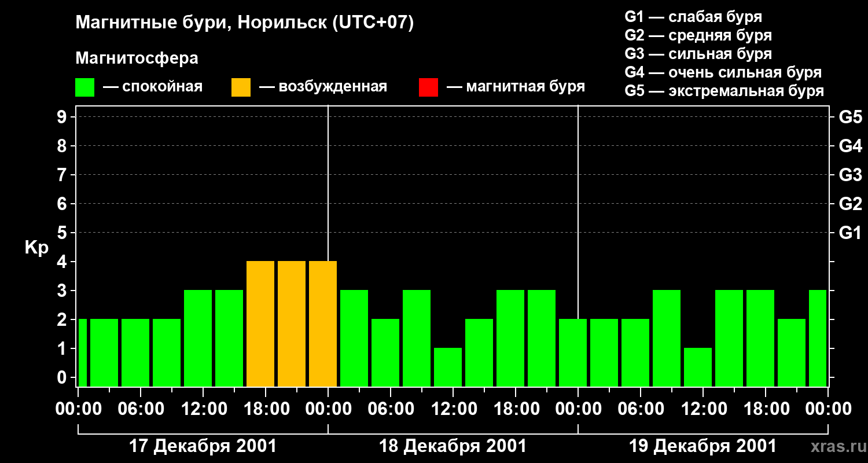Screen dimensions: 868x463
Task: Click the "G4 — очень сильная буря" line
Action: click(x=723, y=72)
